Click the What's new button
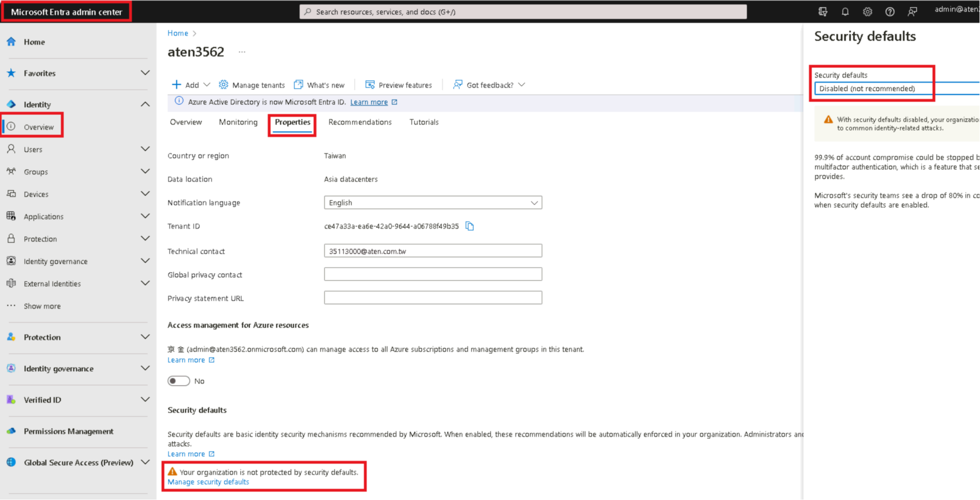This screenshot has height=500, width=980. (319, 85)
